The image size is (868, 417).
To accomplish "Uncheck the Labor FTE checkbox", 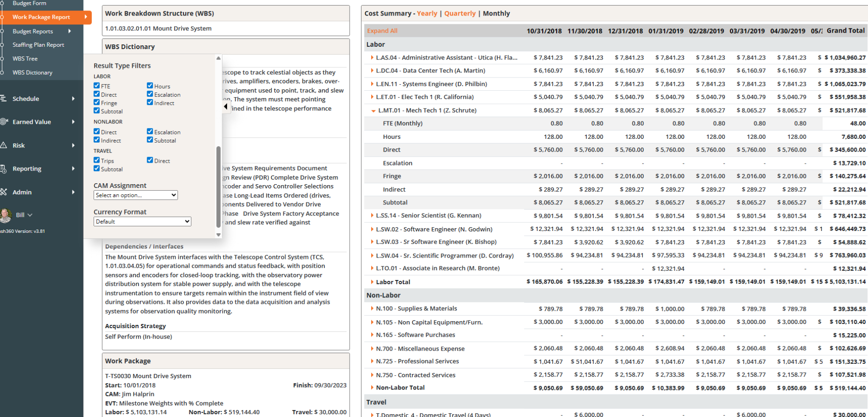I will (97, 86).
